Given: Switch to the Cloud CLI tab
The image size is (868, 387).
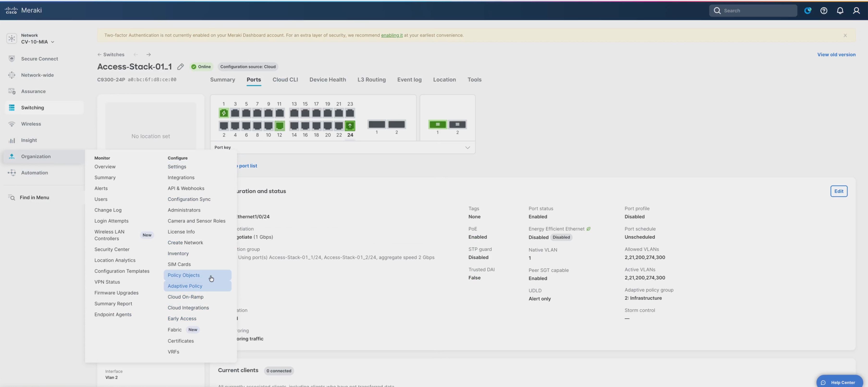Looking at the screenshot, I should tap(285, 80).
